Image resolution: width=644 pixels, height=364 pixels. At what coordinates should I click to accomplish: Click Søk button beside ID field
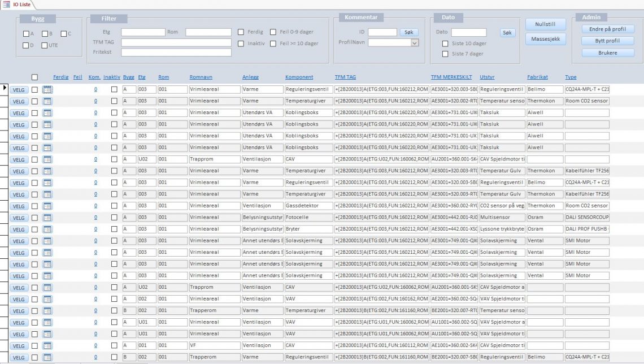click(x=408, y=32)
